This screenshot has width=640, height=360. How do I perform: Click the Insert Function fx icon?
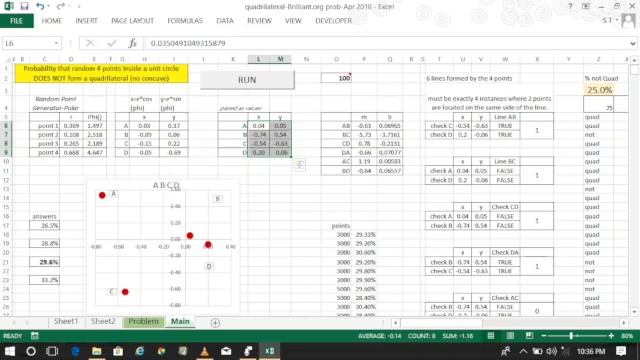[x=132, y=43]
